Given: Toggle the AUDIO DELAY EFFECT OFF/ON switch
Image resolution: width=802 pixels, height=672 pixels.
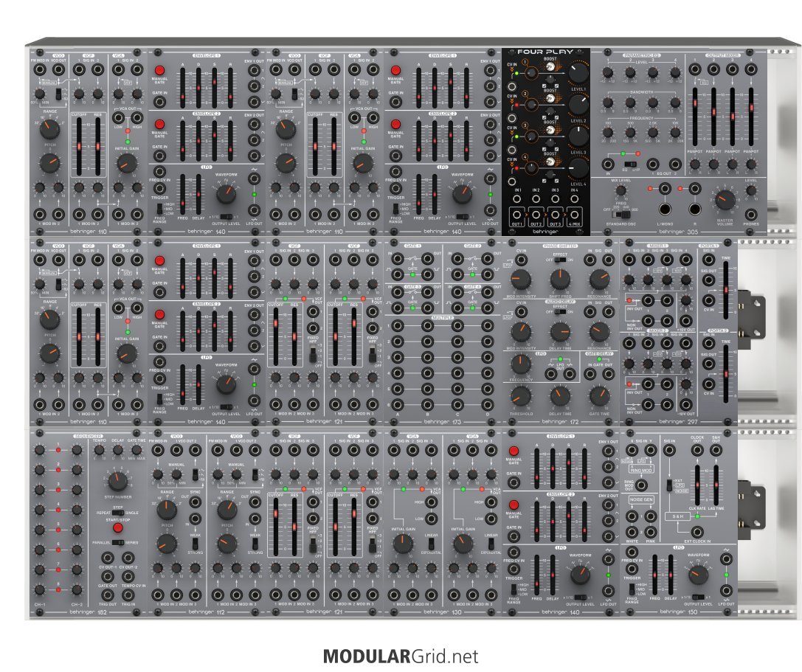Looking at the screenshot, I should pos(560,311).
